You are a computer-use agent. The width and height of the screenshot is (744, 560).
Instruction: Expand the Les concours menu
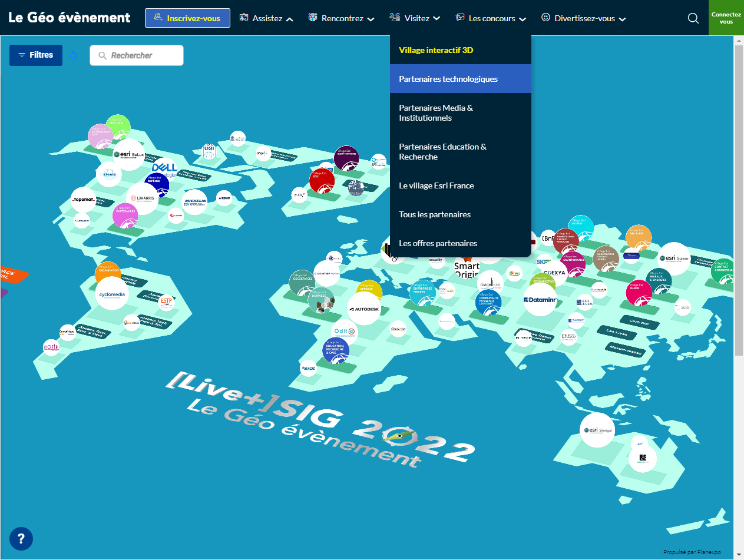point(491,18)
